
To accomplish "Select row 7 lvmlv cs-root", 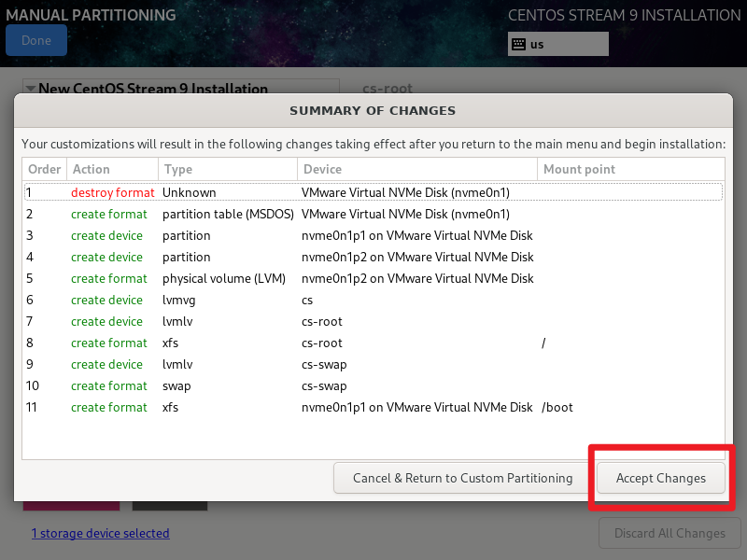I will click(x=373, y=321).
